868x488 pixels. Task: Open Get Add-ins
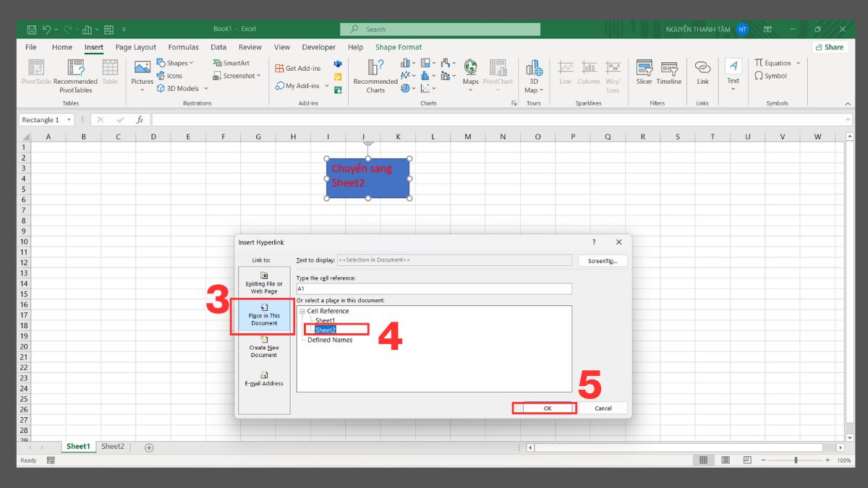298,67
